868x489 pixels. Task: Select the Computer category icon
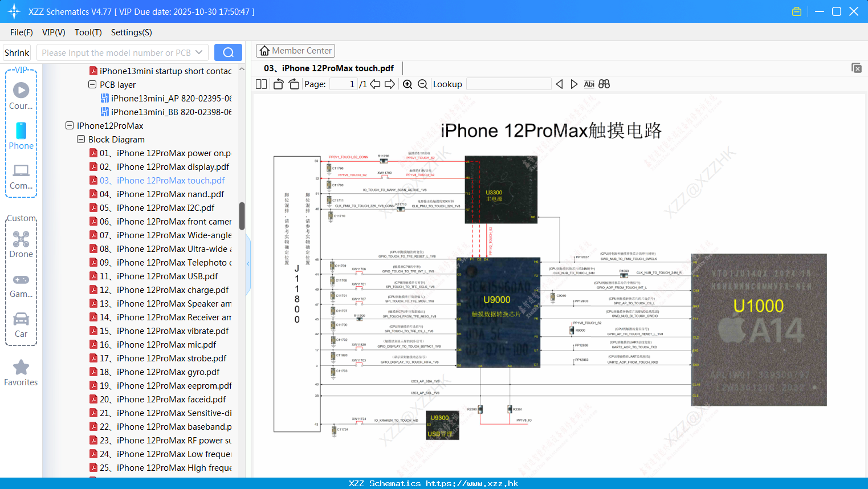point(21,176)
